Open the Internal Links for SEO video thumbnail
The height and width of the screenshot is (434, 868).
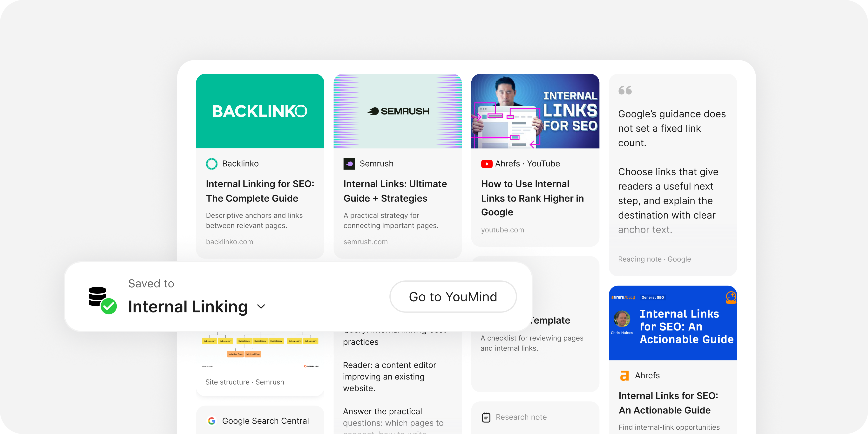coord(535,111)
